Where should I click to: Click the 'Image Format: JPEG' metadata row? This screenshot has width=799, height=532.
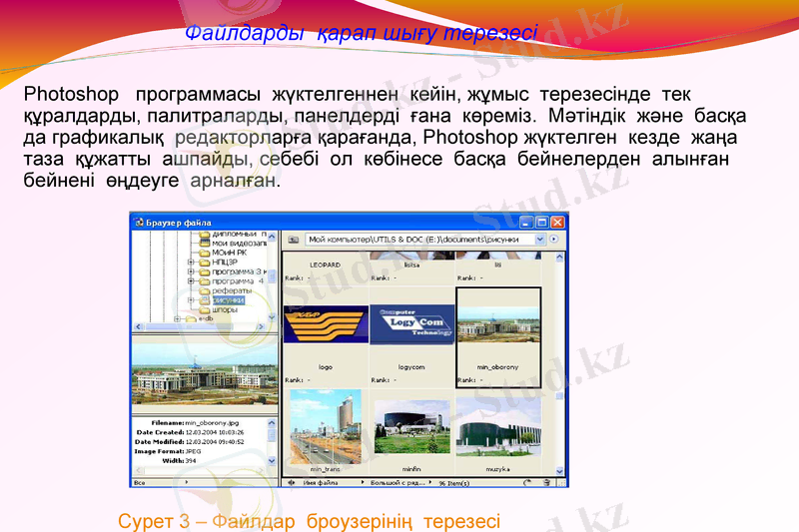(x=168, y=451)
